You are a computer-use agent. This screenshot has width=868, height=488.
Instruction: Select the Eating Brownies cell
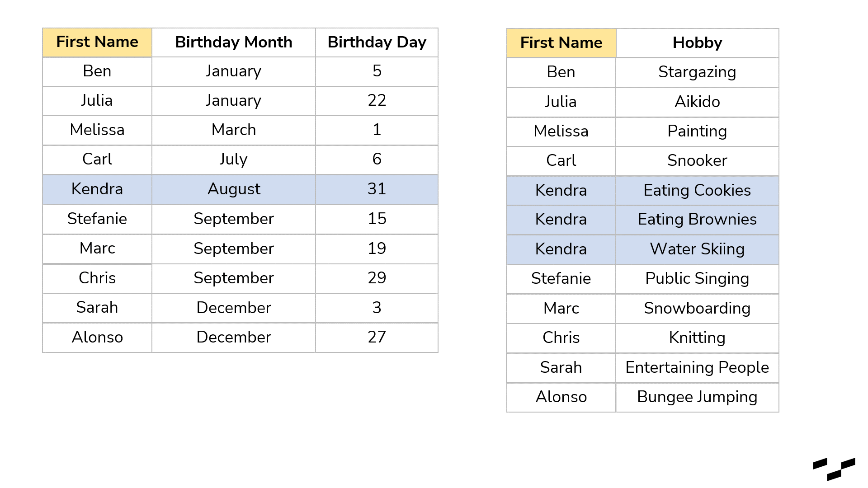(x=697, y=220)
